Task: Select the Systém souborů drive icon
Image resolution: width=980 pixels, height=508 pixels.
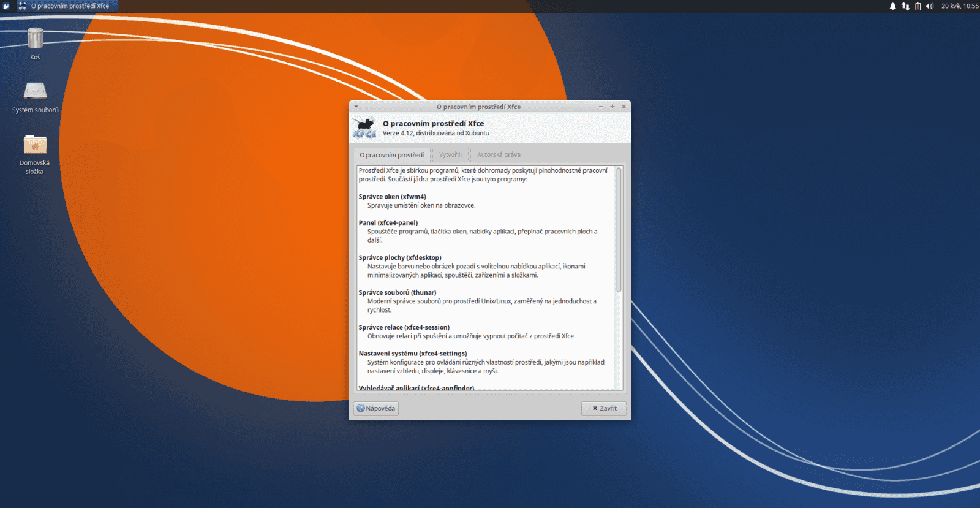Action: pos(35,91)
